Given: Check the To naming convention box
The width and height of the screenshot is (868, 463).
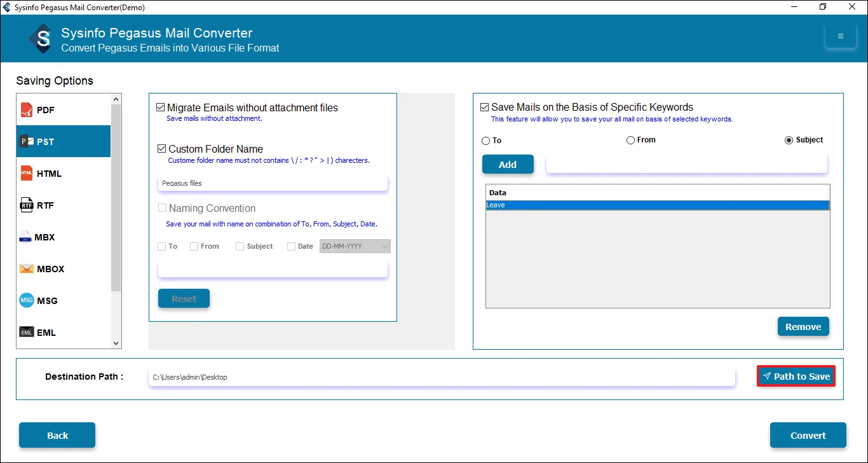Looking at the screenshot, I should (161, 246).
